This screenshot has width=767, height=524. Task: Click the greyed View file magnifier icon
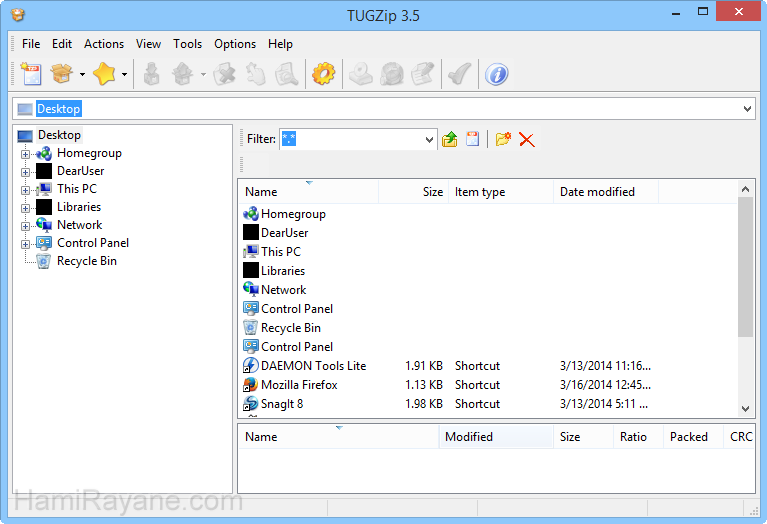coord(287,74)
